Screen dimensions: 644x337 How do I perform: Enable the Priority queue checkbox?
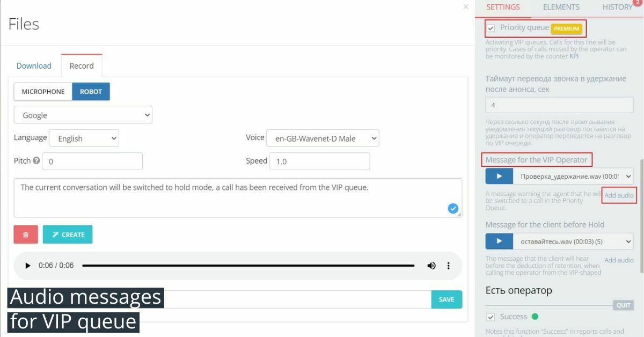[x=490, y=27]
